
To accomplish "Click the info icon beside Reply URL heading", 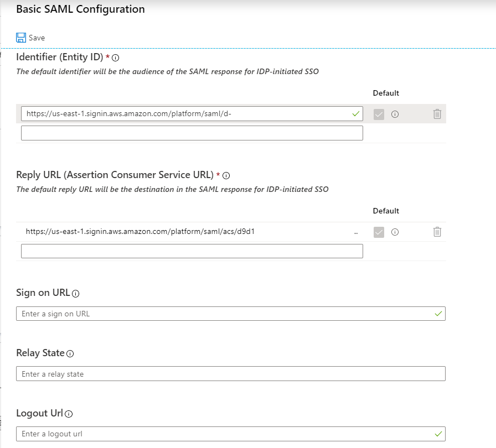I will click(226, 175).
